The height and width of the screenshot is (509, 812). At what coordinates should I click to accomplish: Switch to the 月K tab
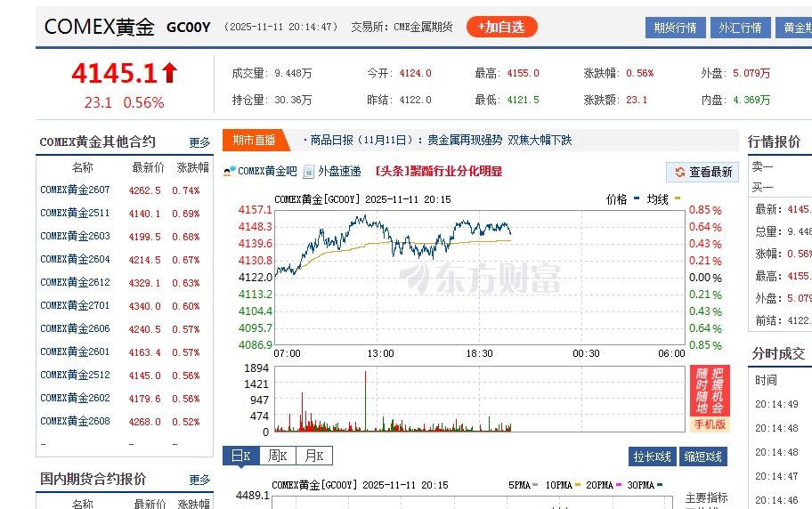314,456
